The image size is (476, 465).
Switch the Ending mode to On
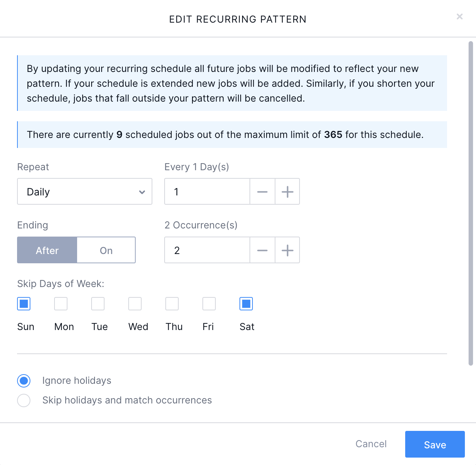[106, 250]
